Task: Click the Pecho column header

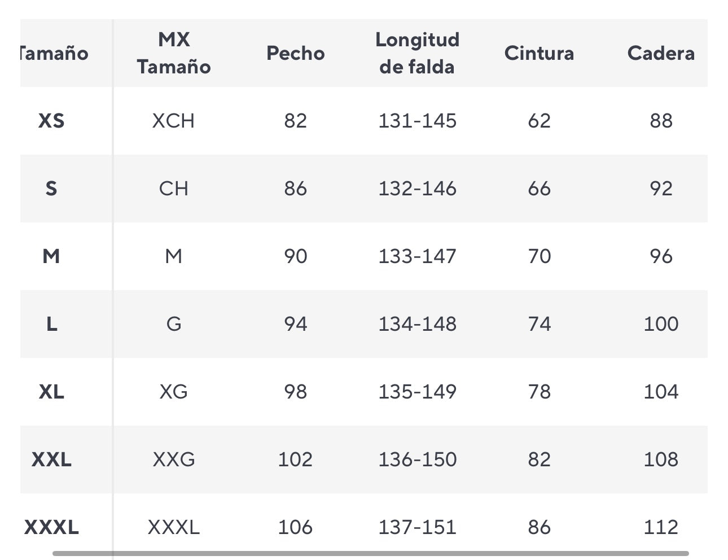Action: (295, 54)
